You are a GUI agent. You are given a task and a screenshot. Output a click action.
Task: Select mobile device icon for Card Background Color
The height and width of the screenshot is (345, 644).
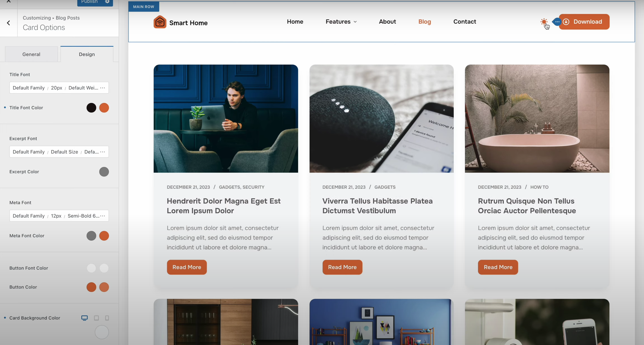coord(107,318)
